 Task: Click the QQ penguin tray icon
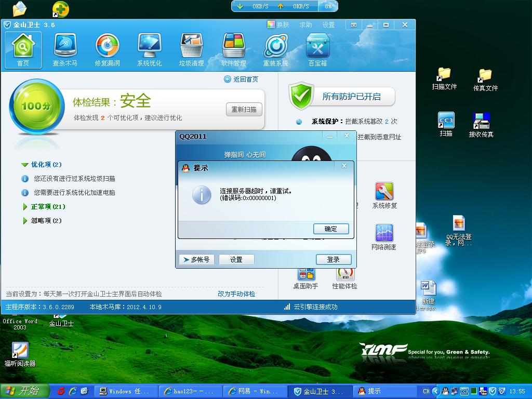coord(446,391)
